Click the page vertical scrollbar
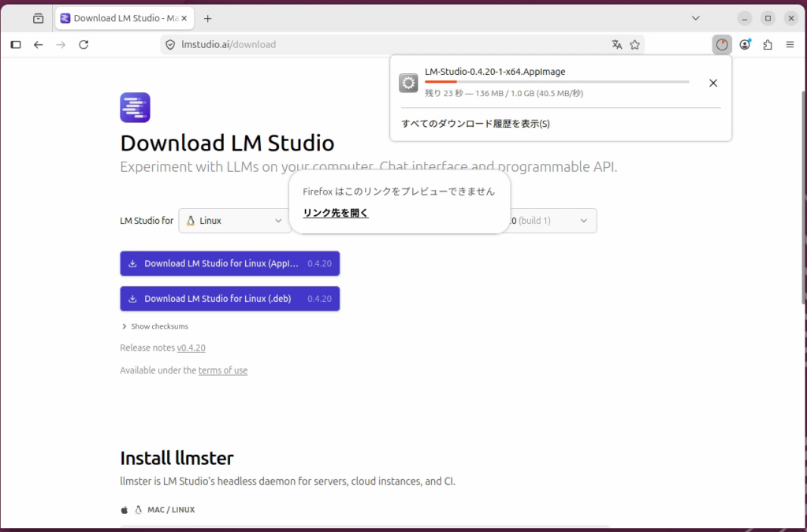 (804, 198)
